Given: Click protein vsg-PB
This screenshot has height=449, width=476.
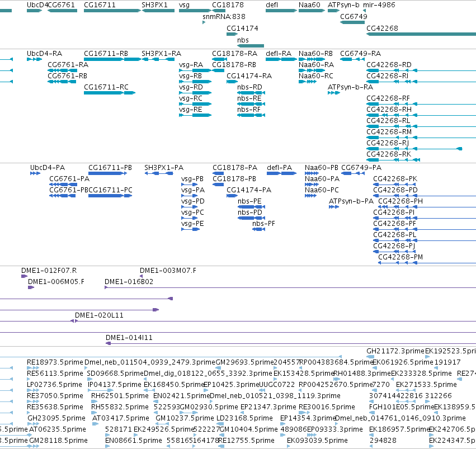Looking at the screenshot, I should [x=192, y=179].
